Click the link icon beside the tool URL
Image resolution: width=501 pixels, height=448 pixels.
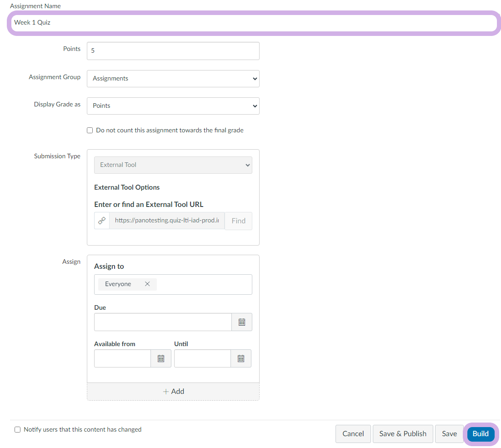click(x=102, y=221)
